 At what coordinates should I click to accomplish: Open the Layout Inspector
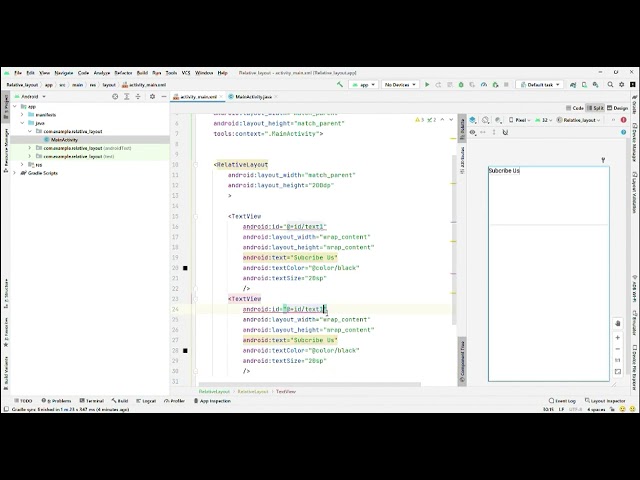(x=605, y=401)
